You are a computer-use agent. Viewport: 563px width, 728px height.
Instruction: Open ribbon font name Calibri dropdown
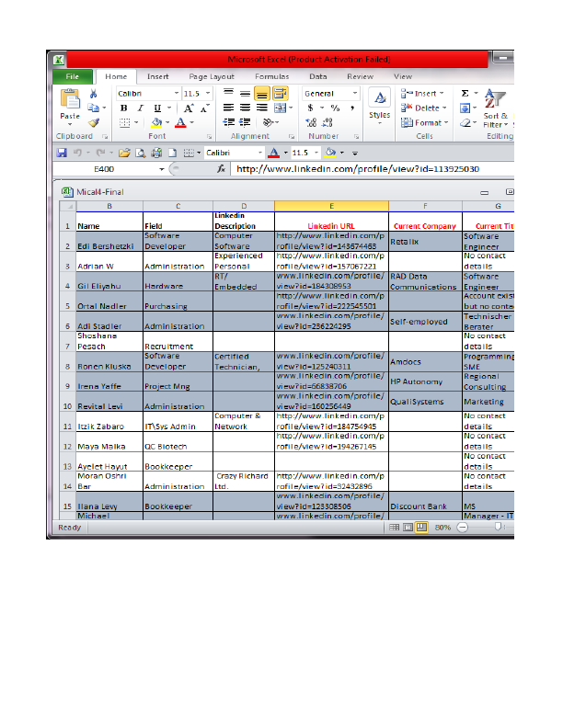click(x=176, y=94)
